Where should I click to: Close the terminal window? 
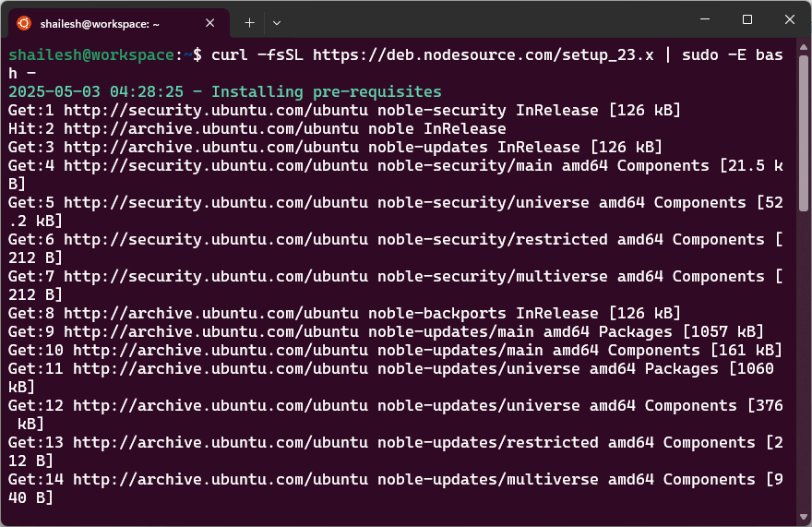click(789, 19)
